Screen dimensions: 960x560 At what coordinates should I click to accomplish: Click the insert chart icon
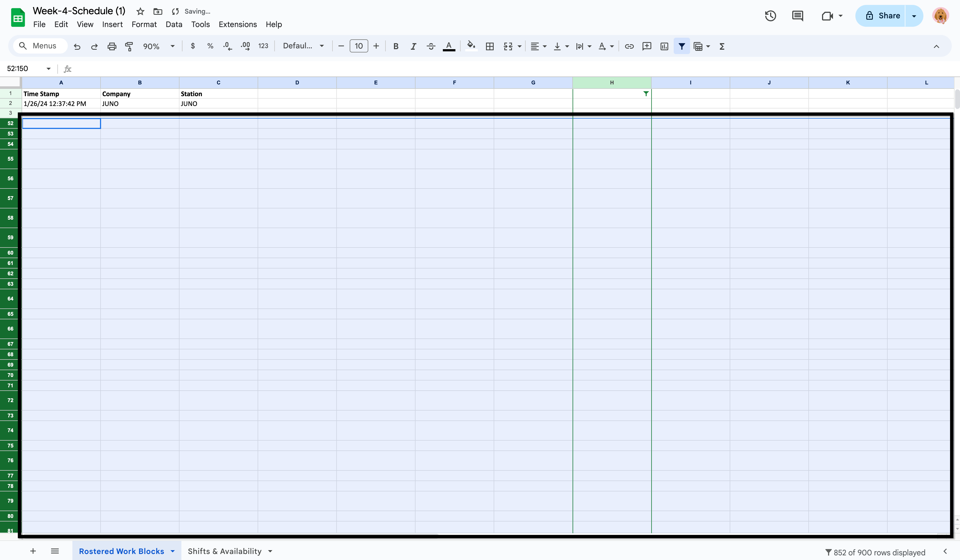[664, 46]
